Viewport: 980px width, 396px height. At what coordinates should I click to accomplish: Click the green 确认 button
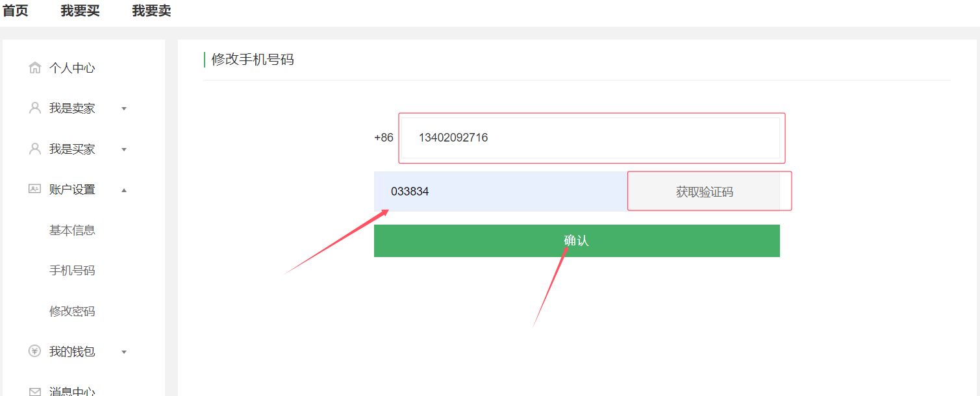point(576,241)
